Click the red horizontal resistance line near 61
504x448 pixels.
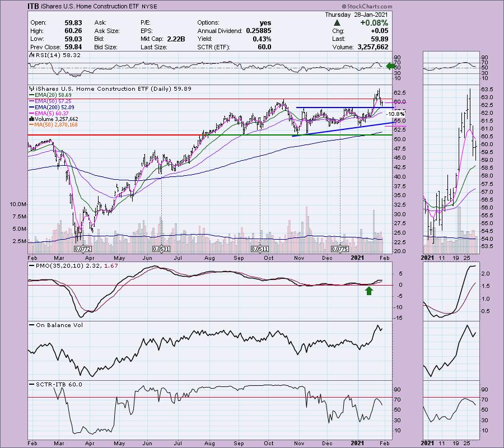click(210, 99)
